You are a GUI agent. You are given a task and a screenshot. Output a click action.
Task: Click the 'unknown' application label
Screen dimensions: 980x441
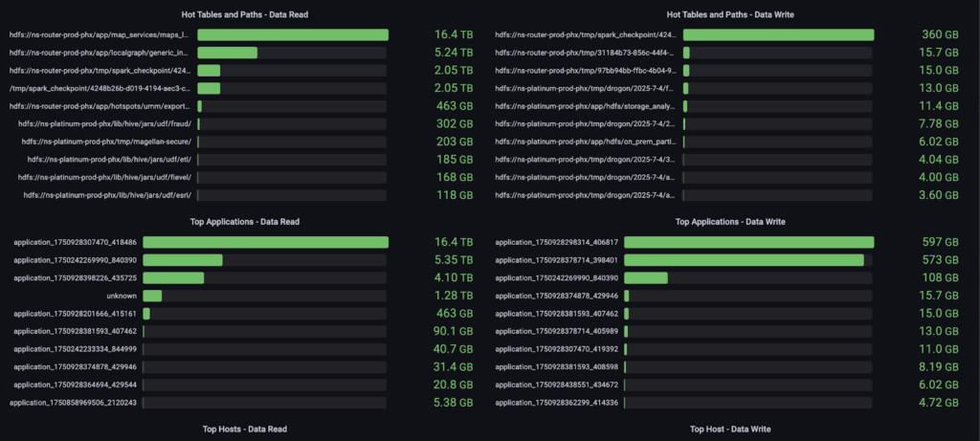click(122, 296)
